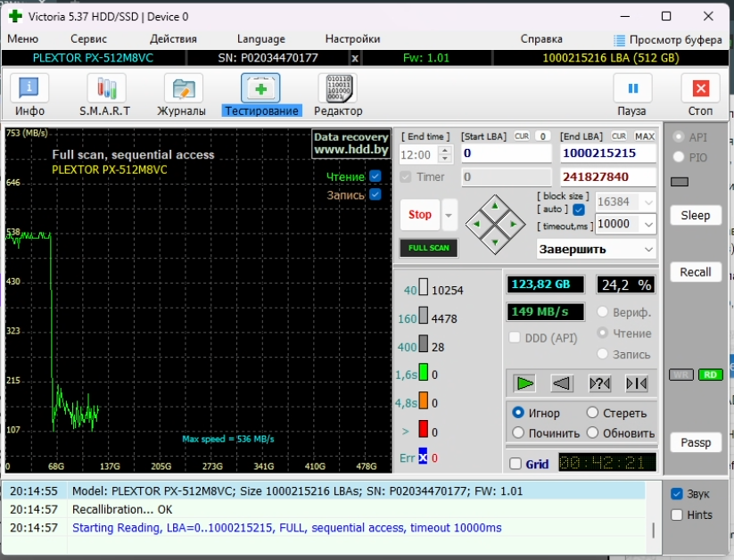Expand the Stop button dropdown arrow
This screenshot has height=560, width=734.
tap(449, 215)
